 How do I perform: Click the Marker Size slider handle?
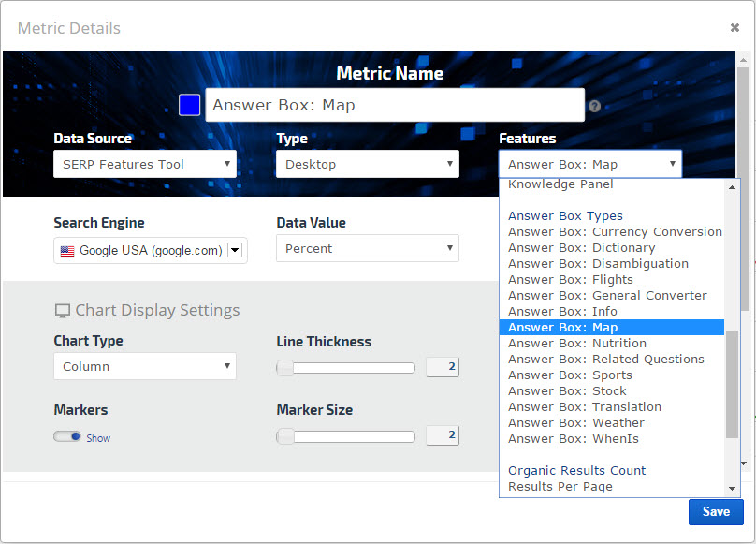(x=285, y=436)
